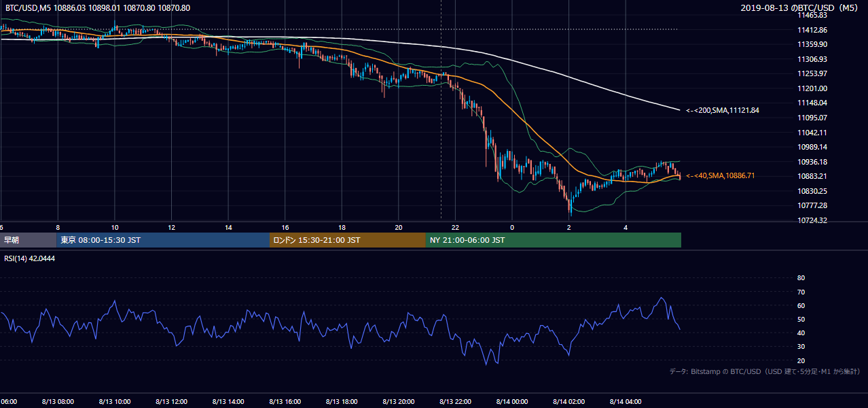
Task: Click hour tick 12 under price chart
Action: pos(171,227)
